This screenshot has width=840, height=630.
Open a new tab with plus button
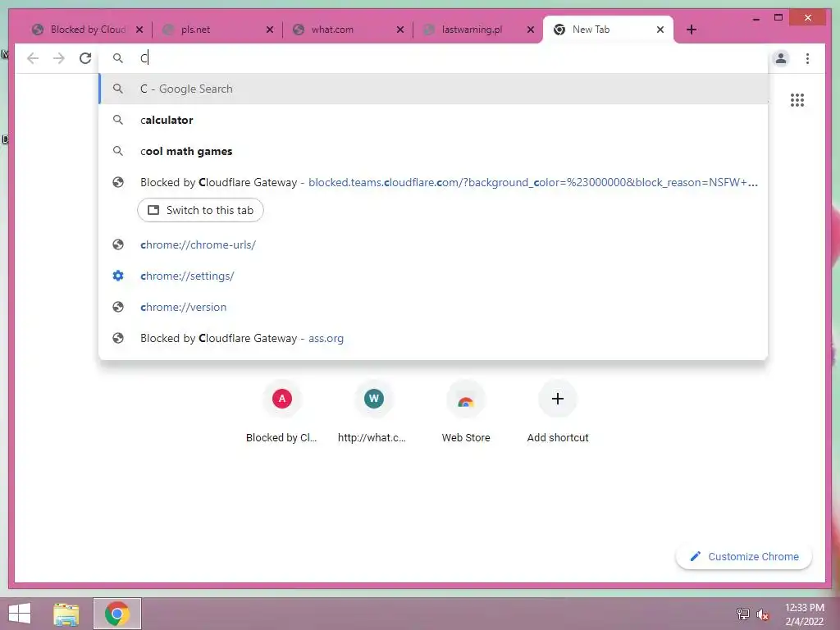691,30
